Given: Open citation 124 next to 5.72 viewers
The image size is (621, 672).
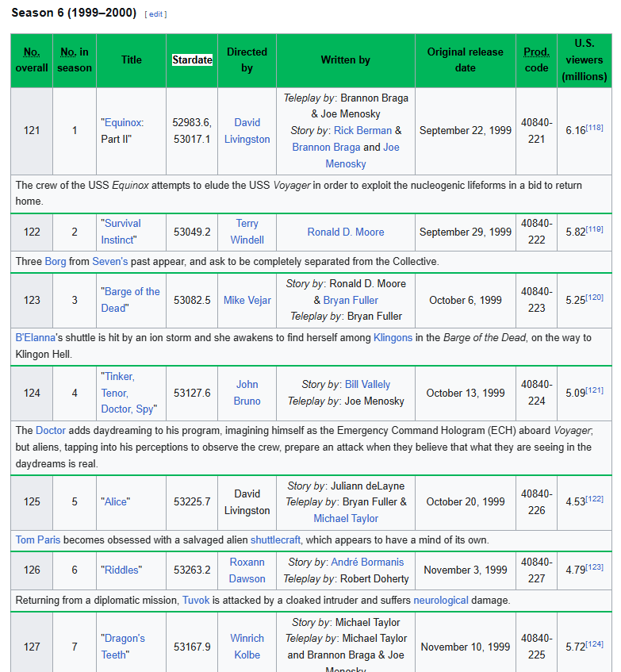Looking at the screenshot, I should (594, 644).
